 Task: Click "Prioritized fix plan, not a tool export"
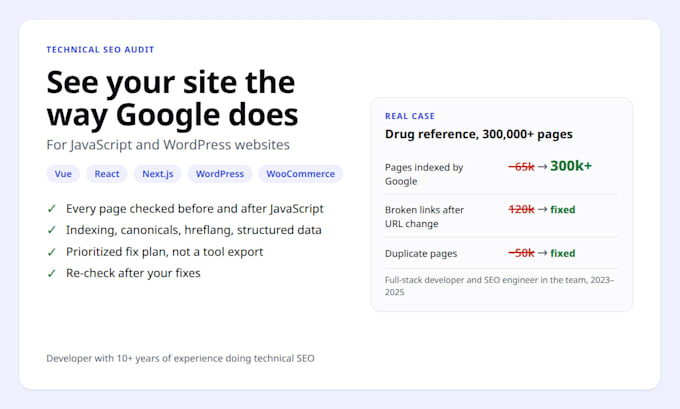[164, 252]
